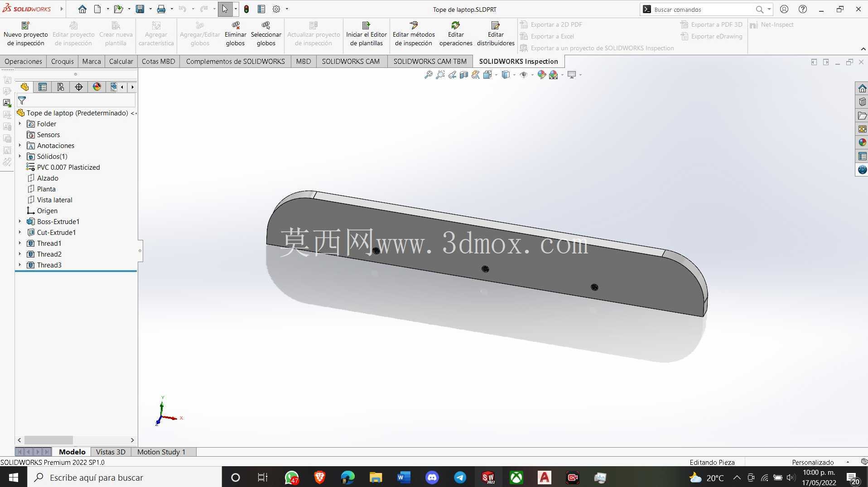Switch to the Calcular tab
The image size is (868, 487).
click(121, 61)
